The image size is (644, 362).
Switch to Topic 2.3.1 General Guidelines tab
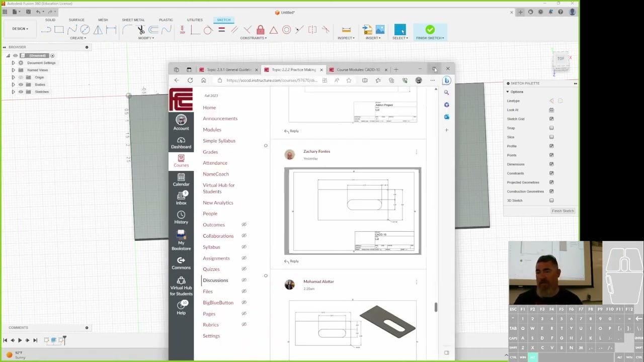(228, 70)
